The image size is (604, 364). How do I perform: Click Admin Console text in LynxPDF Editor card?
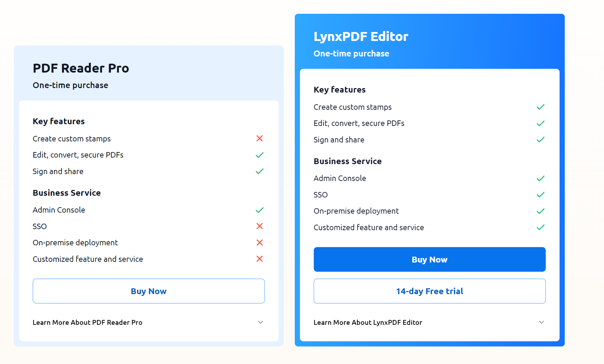340,178
